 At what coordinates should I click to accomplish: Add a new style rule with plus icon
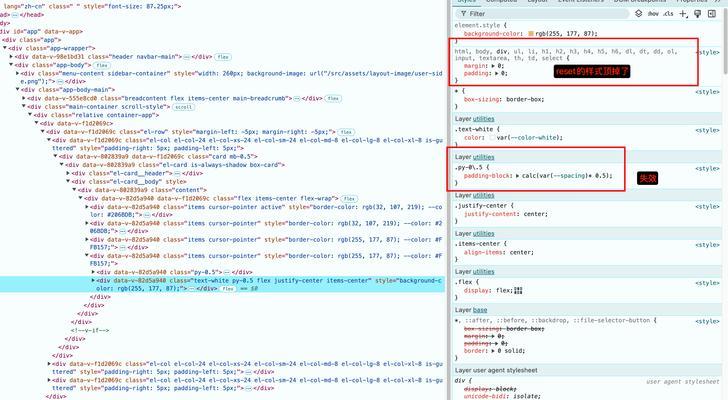point(683,14)
